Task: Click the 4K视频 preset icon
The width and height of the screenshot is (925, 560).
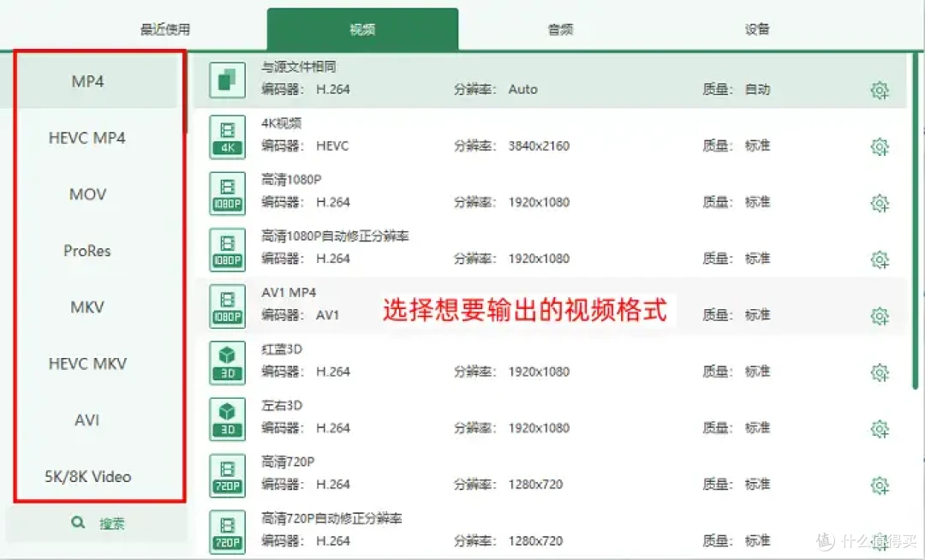Action: click(227, 136)
